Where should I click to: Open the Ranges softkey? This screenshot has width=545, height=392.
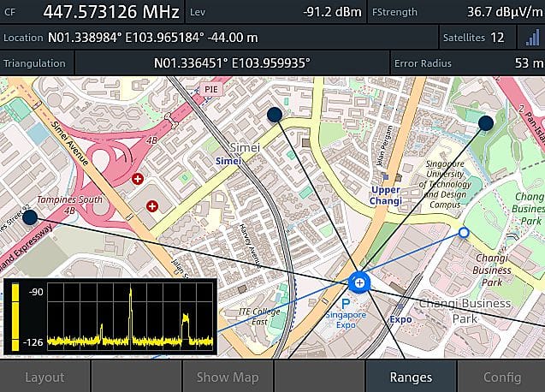pos(410,377)
